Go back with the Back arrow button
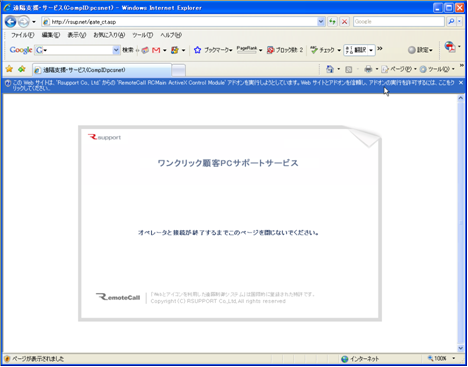 (x=10, y=22)
